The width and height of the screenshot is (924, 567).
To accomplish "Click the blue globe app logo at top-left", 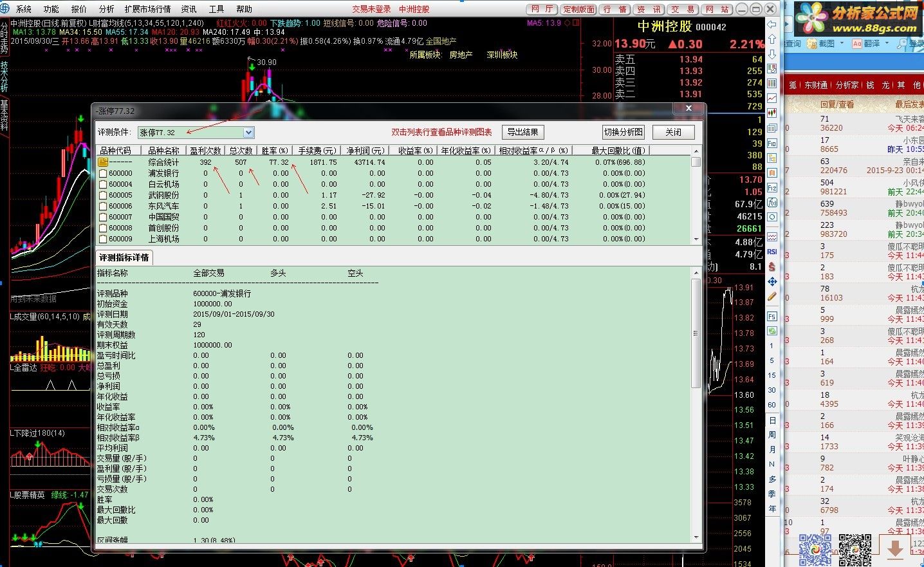I will [5, 8].
